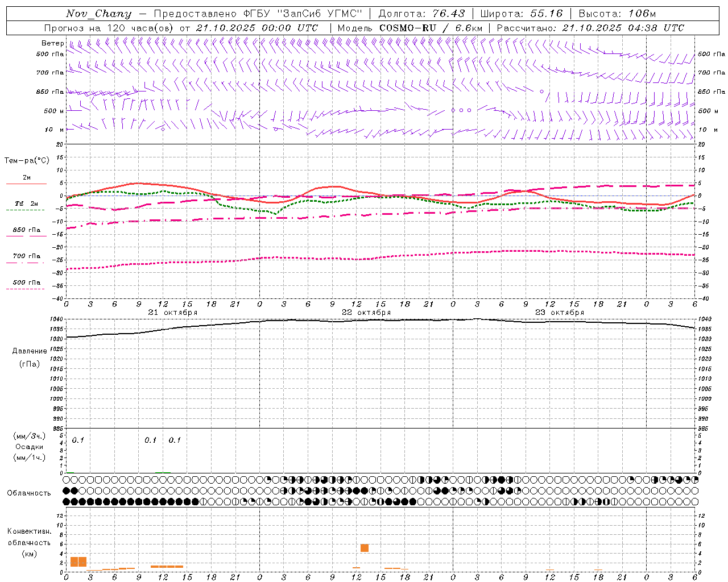Click the '850 гПа' temperature legend entry
Image resolution: width=728 pixels, height=582 pixels.
(x=26, y=230)
